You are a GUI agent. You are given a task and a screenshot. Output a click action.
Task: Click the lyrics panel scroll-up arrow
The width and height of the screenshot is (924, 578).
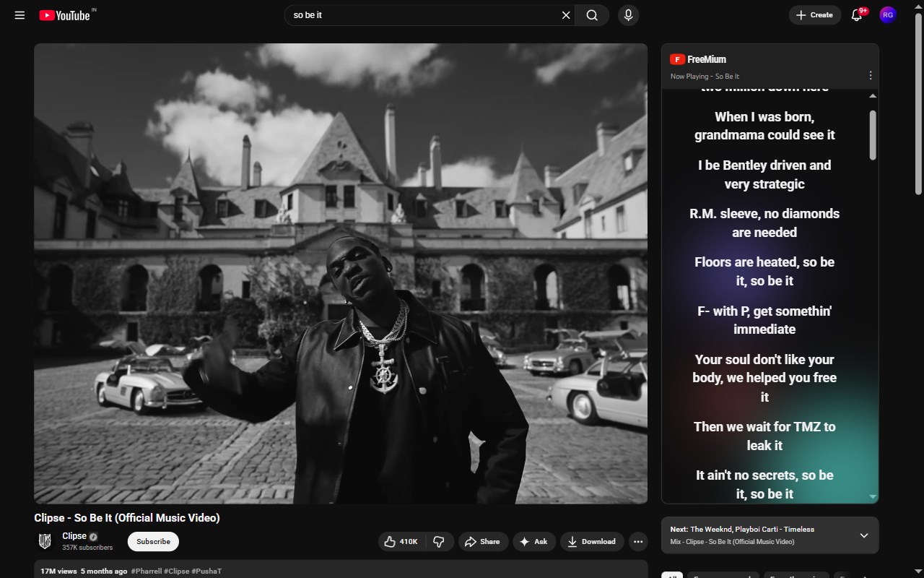(873, 96)
